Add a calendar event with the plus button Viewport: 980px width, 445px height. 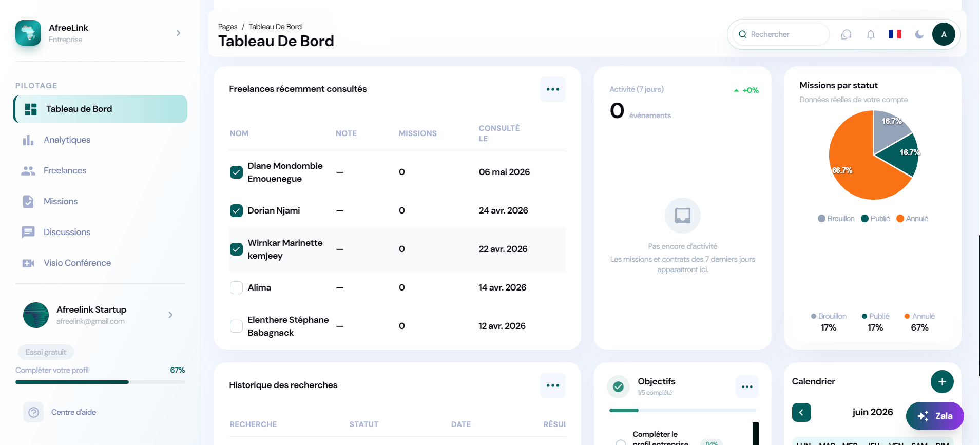pos(942,381)
